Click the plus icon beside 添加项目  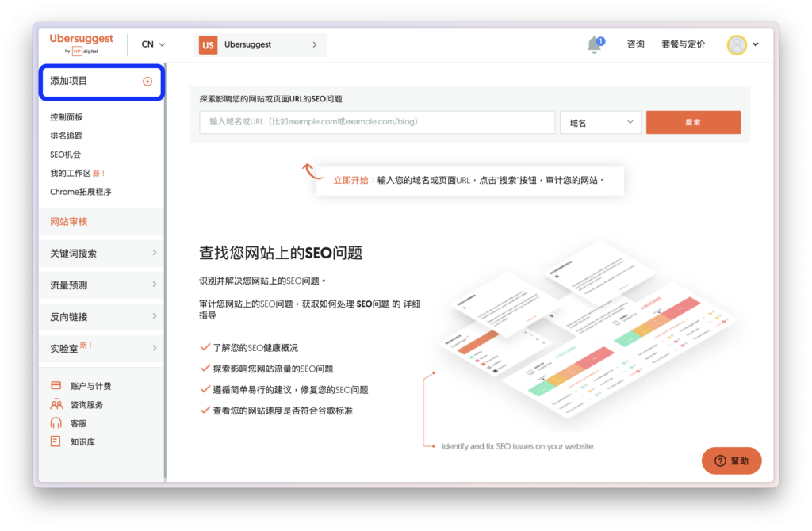tap(147, 82)
